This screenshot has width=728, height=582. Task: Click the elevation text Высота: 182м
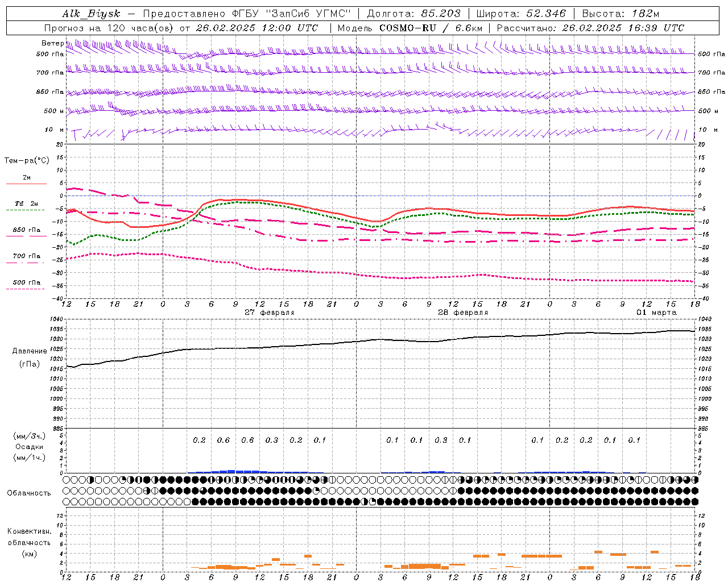(x=621, y=14)
